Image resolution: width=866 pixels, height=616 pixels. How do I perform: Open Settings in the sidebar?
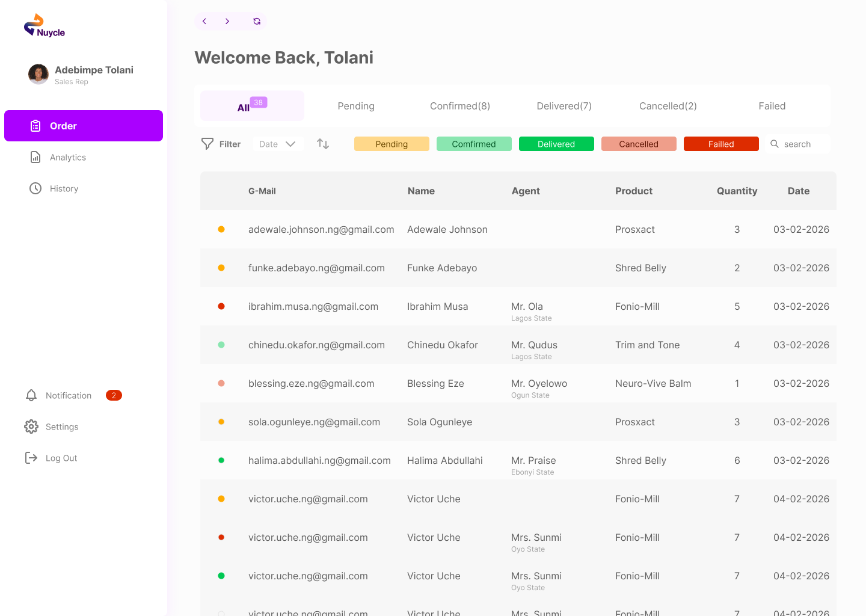pyautogui.click(x=62, y=427)
